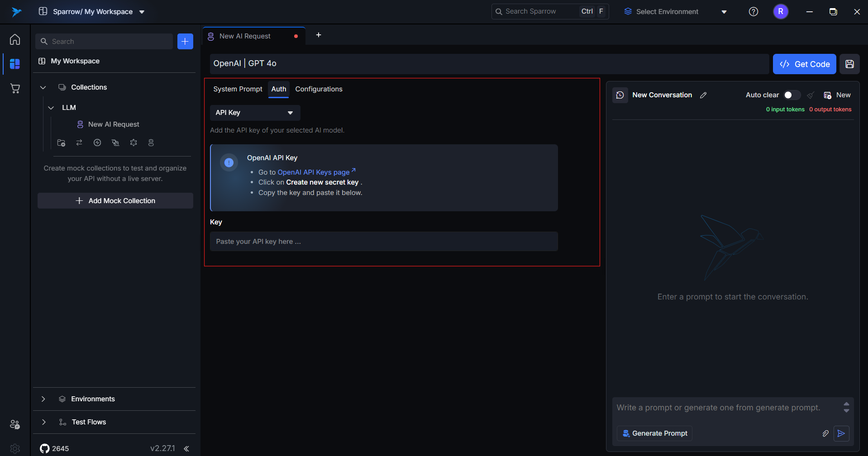Click the Generate Prompt button

pyautogui.click(x=654, y=433)
